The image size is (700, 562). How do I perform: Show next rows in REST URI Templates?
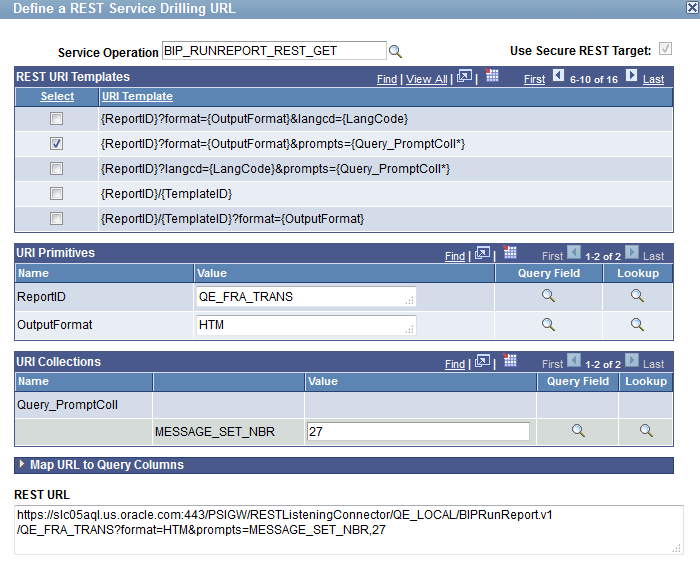point(631,75)
